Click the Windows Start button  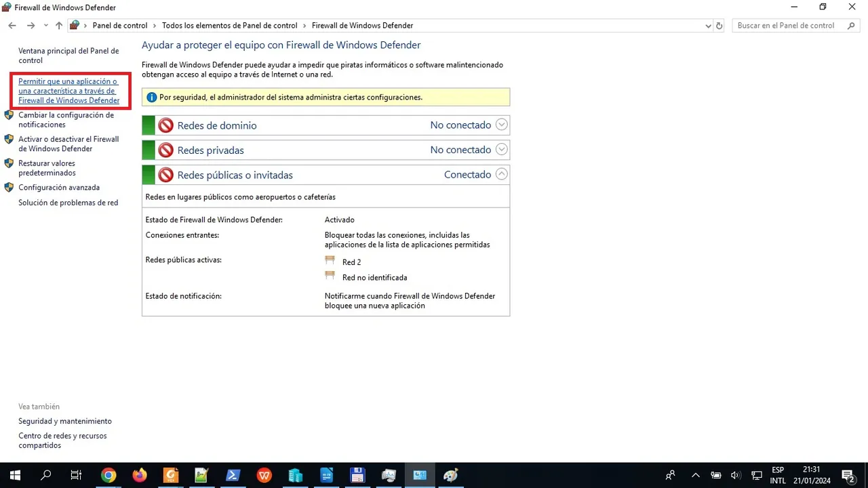click(15, 475)
